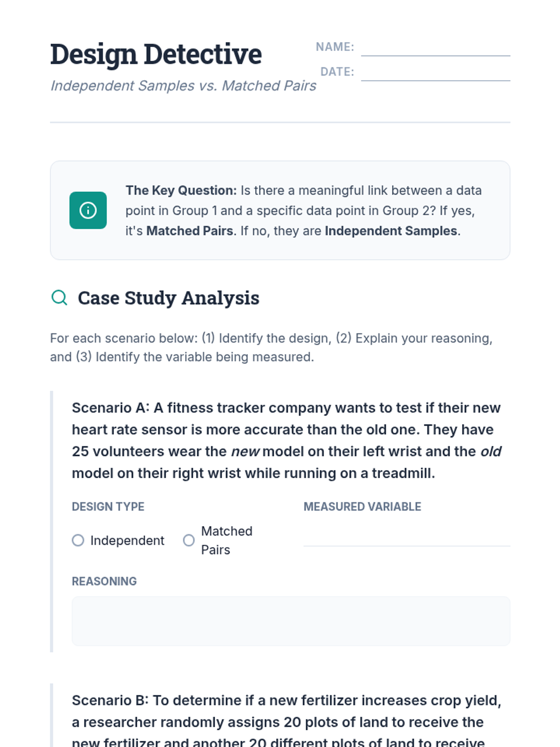
Task: Click the Independent option label
Action: 127,540
